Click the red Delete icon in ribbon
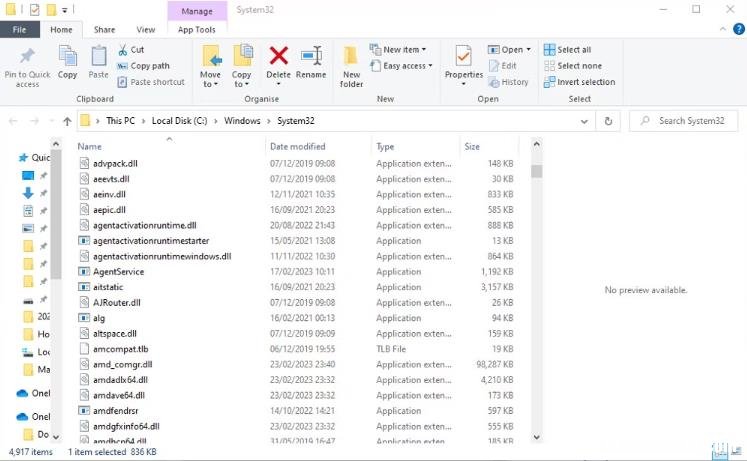Screen dimensions: 747x461 pyautogui.click(x=278, y=56)
